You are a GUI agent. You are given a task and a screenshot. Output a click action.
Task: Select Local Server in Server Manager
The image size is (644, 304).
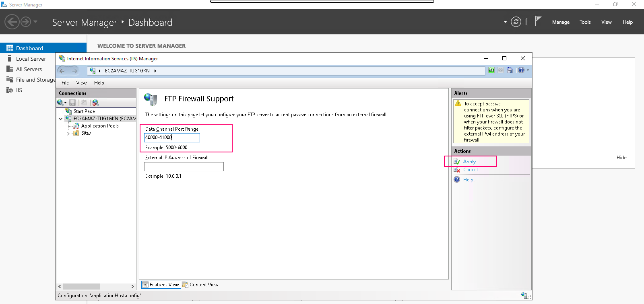click(31, 59)
